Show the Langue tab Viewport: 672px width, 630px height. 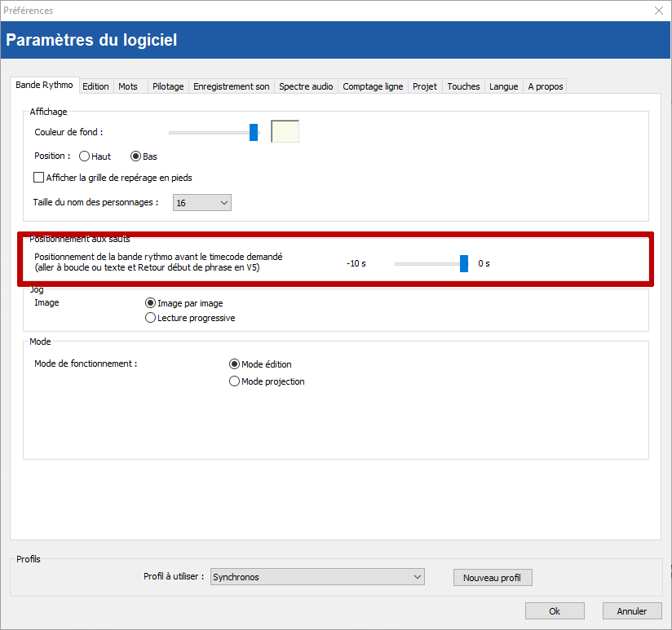point(503,86)
